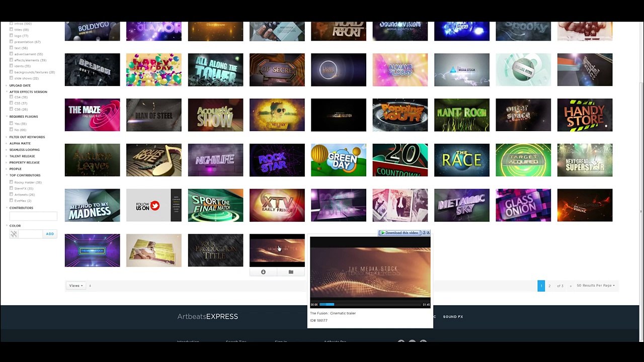644x362 pixels.
Task: Tick the backgrounds/textures (28) checkbox
Action: [x=12, y=72]
